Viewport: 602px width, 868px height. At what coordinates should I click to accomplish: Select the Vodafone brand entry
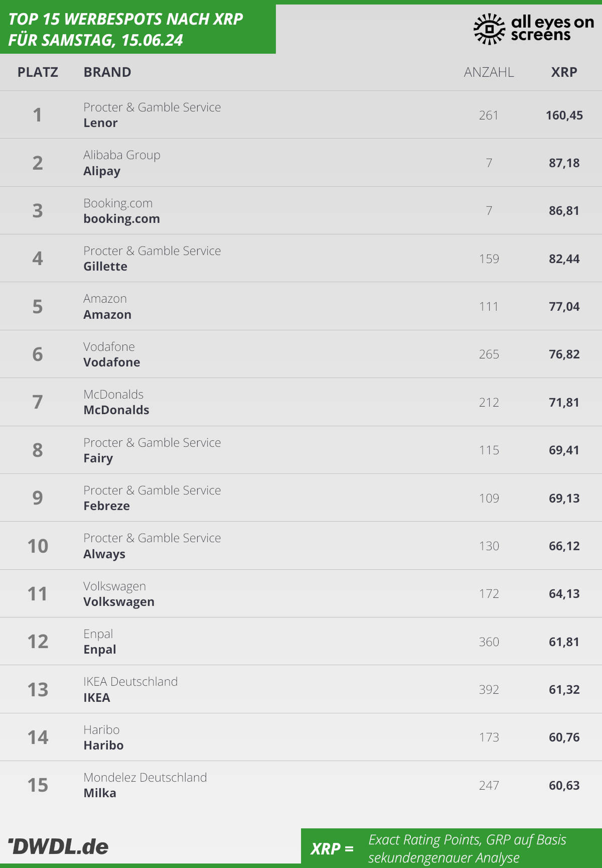point(111,362)
